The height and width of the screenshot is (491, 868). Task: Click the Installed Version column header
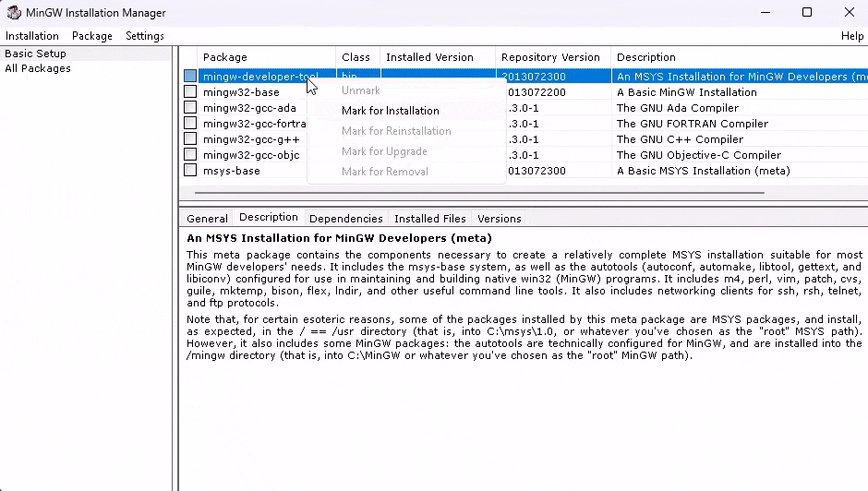[438, 57]
